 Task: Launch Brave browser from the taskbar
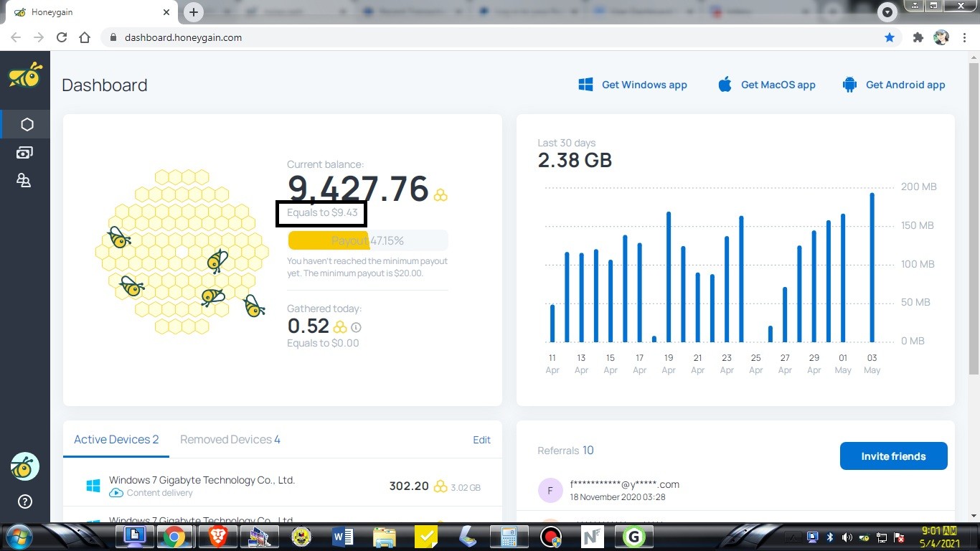[217, 537]
